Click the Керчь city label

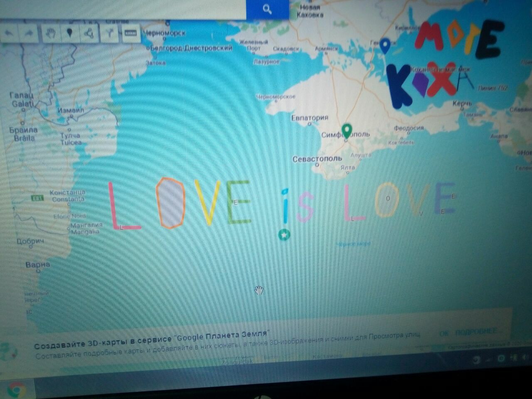pos(462,103)
